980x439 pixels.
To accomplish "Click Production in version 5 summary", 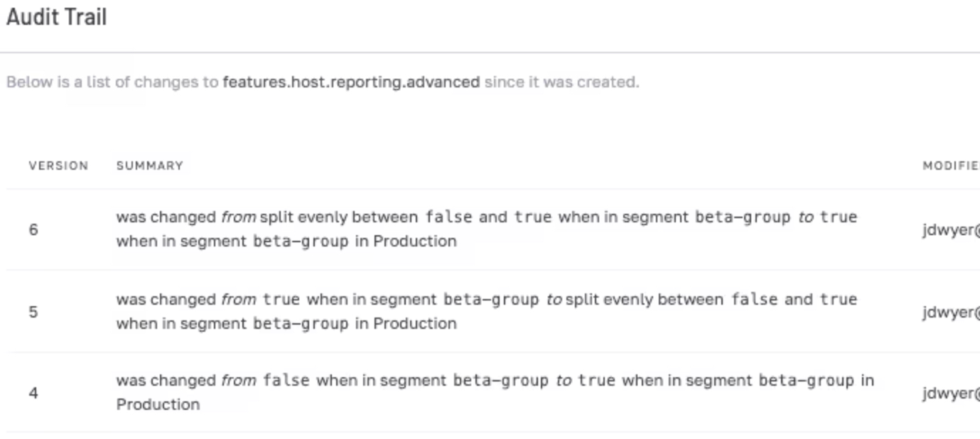I will click(415, 323).
